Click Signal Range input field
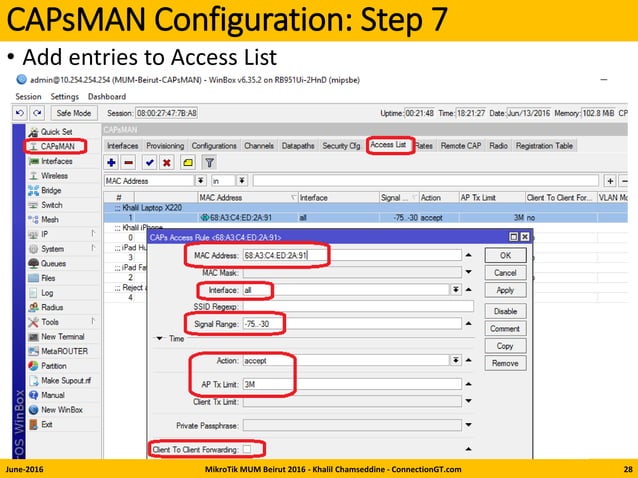Viewport: 638px width, 478px height. point(352,324)
